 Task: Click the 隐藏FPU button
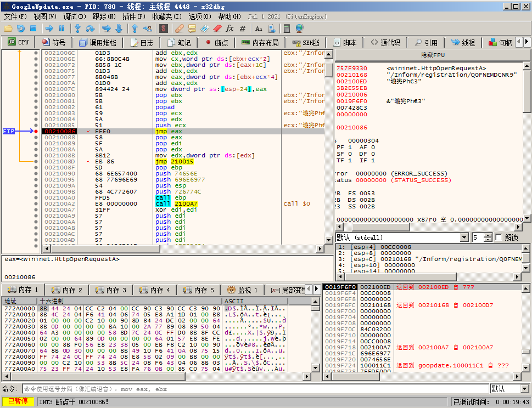pos(433,55)
